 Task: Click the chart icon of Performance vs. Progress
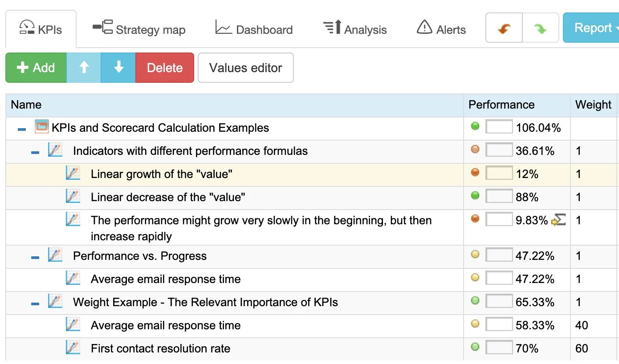click(55, 255)
